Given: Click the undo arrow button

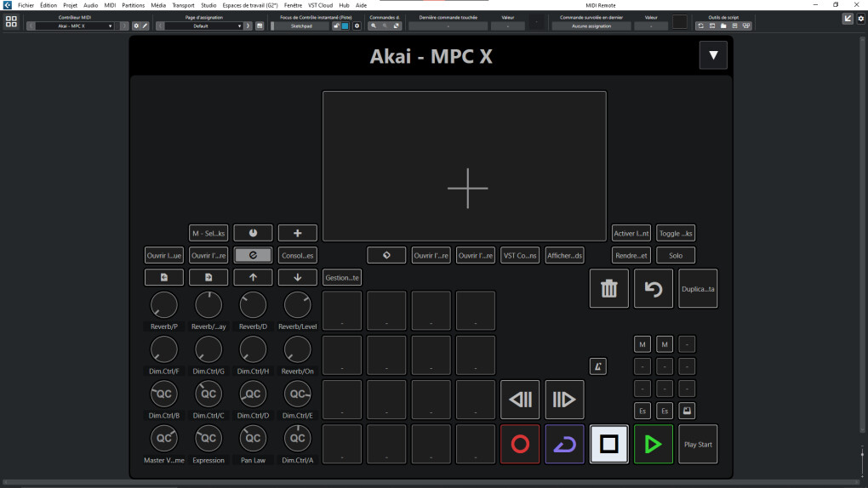Looking at the screenshot, I should coord(654,288).
